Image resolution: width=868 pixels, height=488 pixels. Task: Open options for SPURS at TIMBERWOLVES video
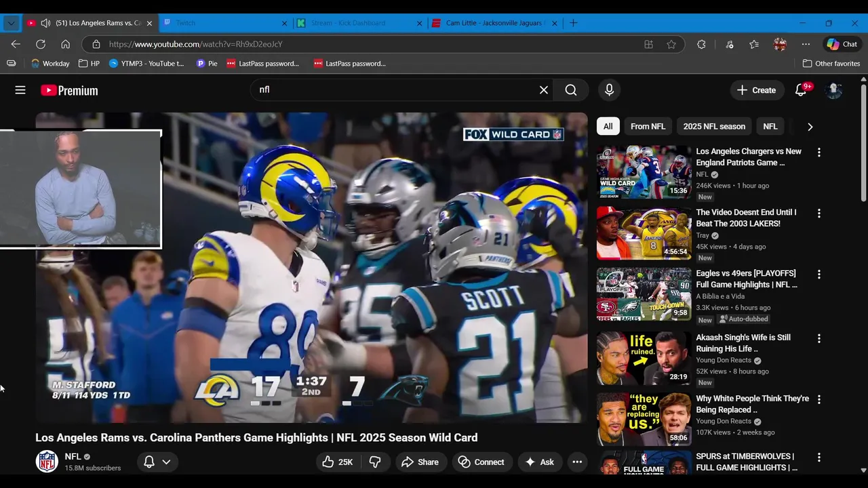pos(819,457)
